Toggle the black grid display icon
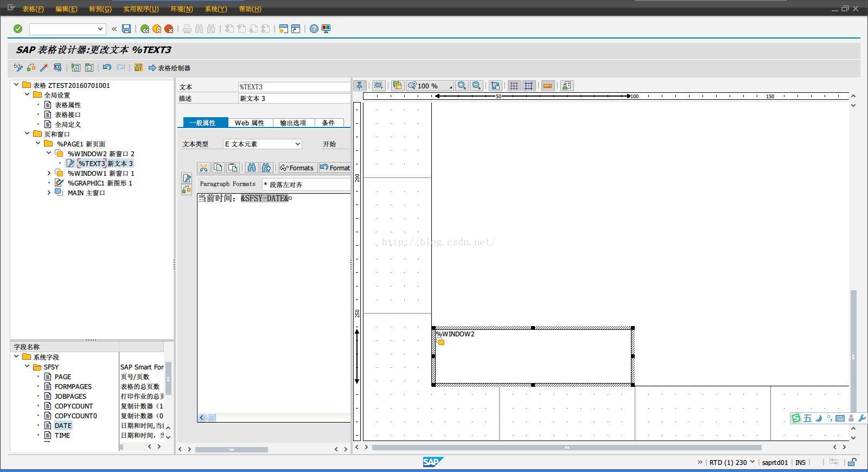Image resolution: width=868 pixels, height=472 pixels. point(514,86)
